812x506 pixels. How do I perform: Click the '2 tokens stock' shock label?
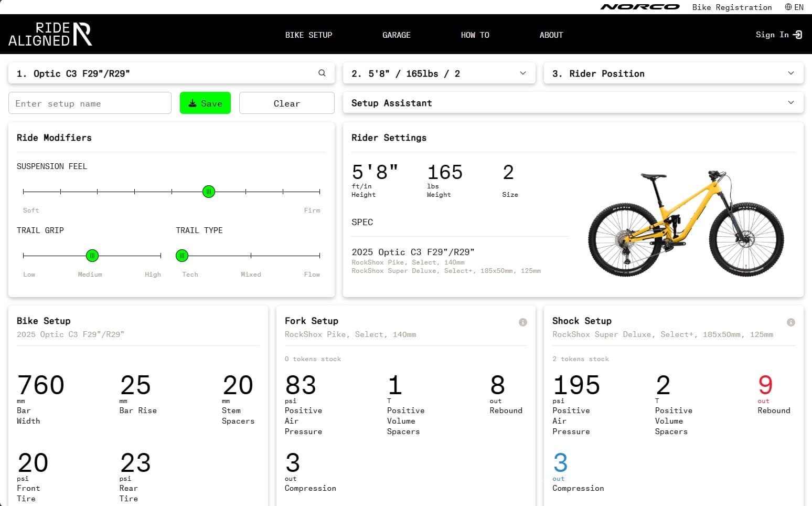581,359
